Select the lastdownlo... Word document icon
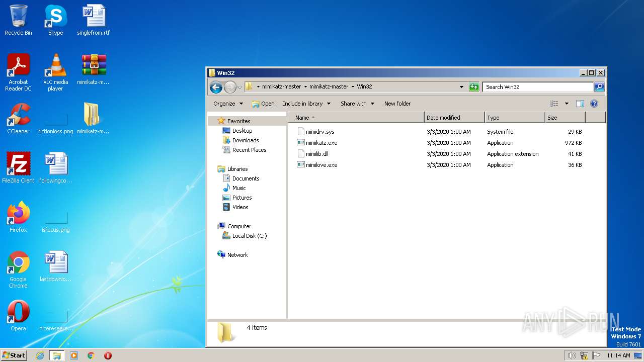This screenshot has width=644, height=362. (55, 266)
